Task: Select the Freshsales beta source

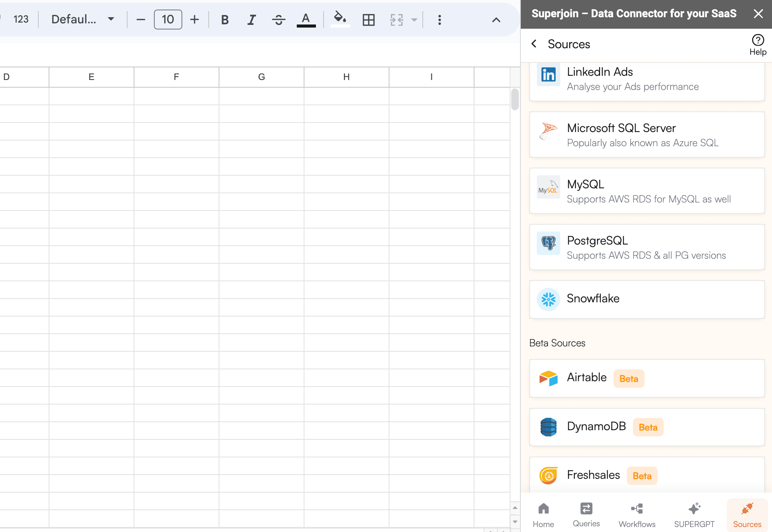Action: [x=647, y=475]
